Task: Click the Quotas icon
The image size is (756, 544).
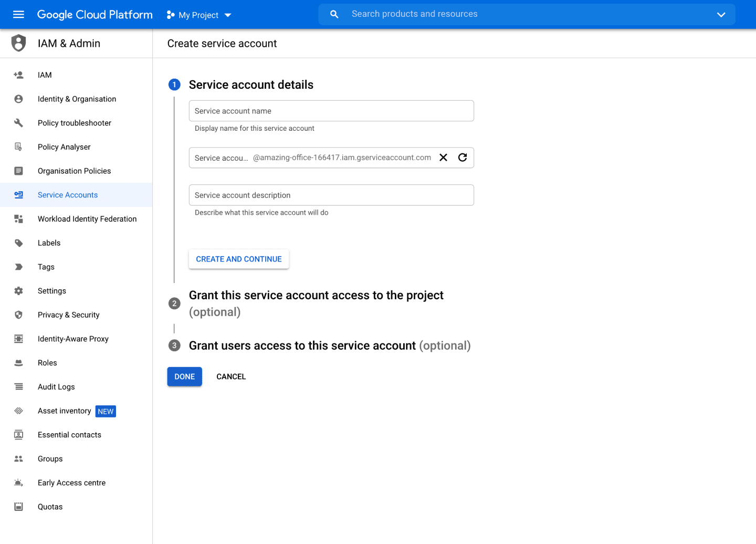Action: [x=18, y=507]
